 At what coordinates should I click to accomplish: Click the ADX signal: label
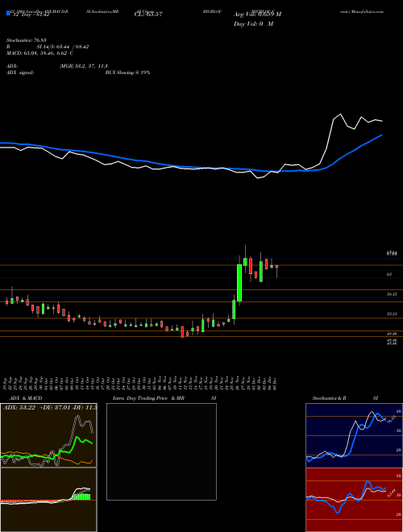coord(19,73)
